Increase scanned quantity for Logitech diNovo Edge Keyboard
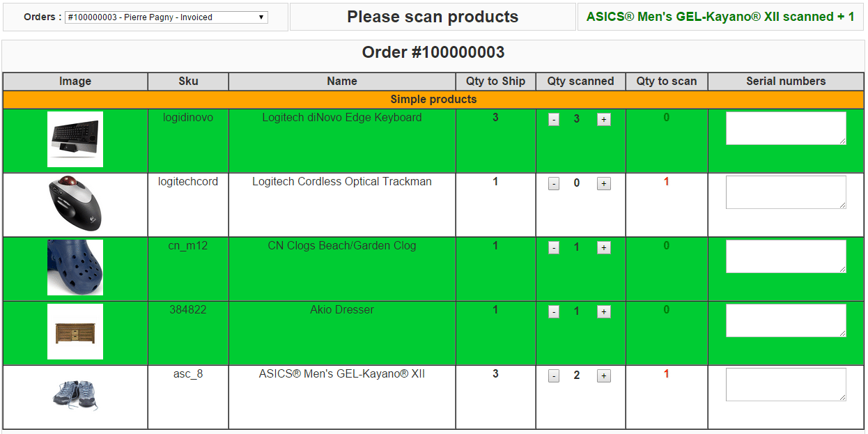 coord(604,120)
